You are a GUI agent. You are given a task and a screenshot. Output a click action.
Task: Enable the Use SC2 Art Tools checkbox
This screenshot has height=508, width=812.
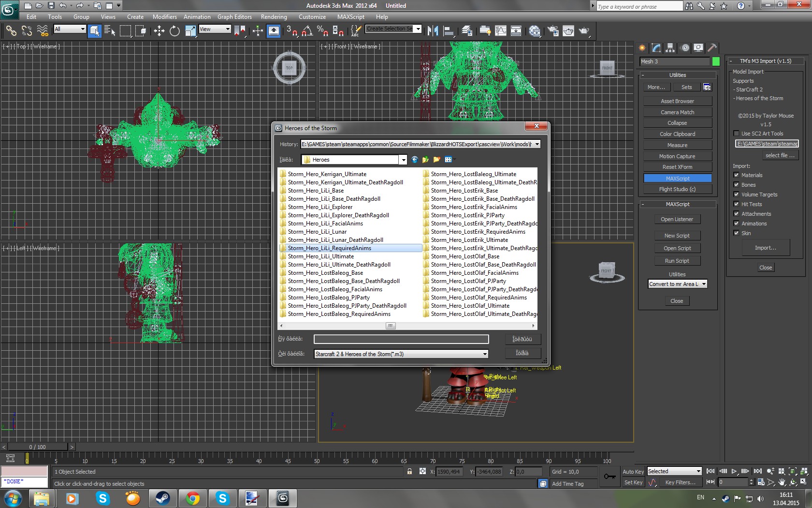pyautogui.click(x=736, y=134)
